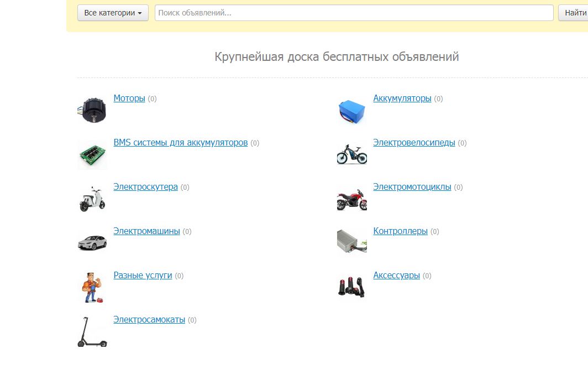Open the Моторы category link

click(x=129, y=98)
